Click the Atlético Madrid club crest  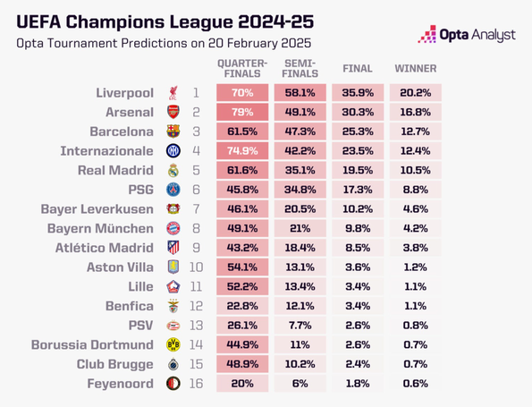pos(173,248)
